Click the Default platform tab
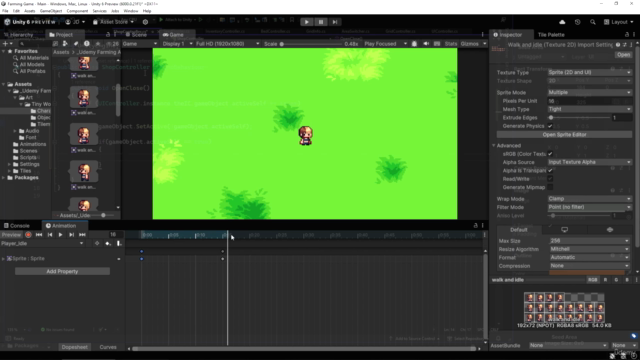The height and width of the screenshot is (360, 640). (519, 230)
